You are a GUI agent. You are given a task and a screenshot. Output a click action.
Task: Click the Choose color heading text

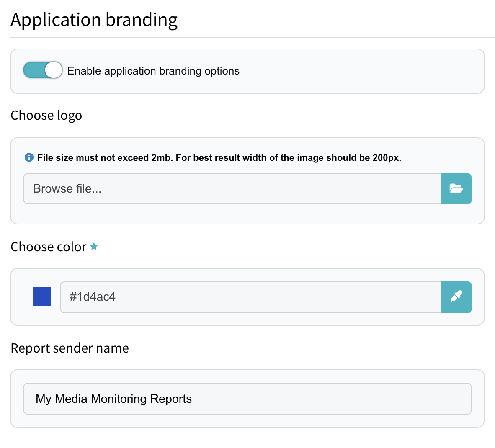coord(48,247)
